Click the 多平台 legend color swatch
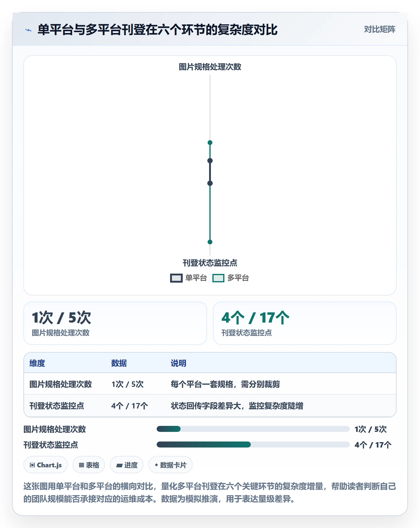420x528 pixels. 218,278
